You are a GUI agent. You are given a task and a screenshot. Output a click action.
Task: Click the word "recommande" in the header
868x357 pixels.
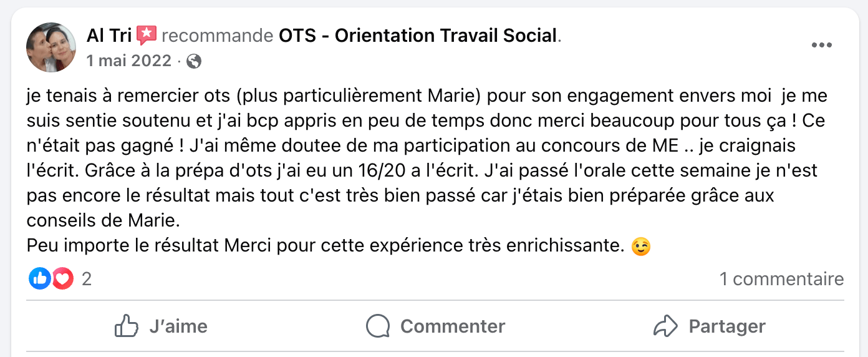pyautogui.click(x=217, y=36)
